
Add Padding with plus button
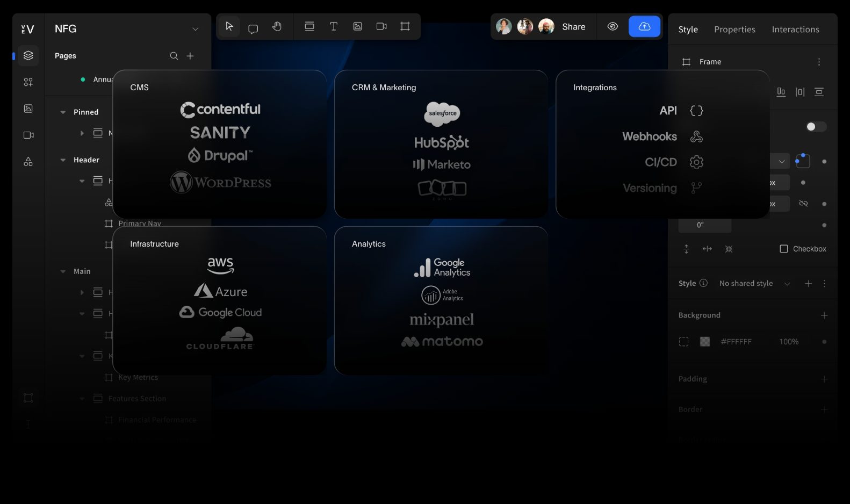[824, 379]
